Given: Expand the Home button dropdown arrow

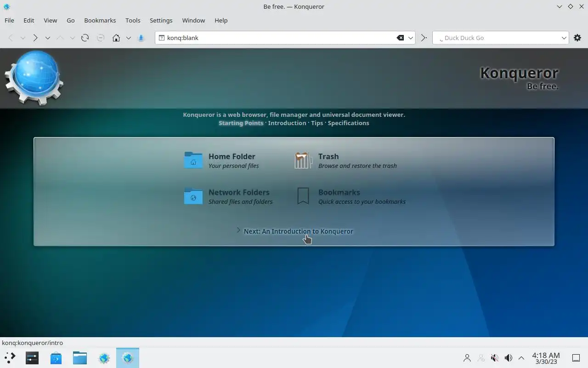Looking at the screenshot, I should (x=129, y=38).
